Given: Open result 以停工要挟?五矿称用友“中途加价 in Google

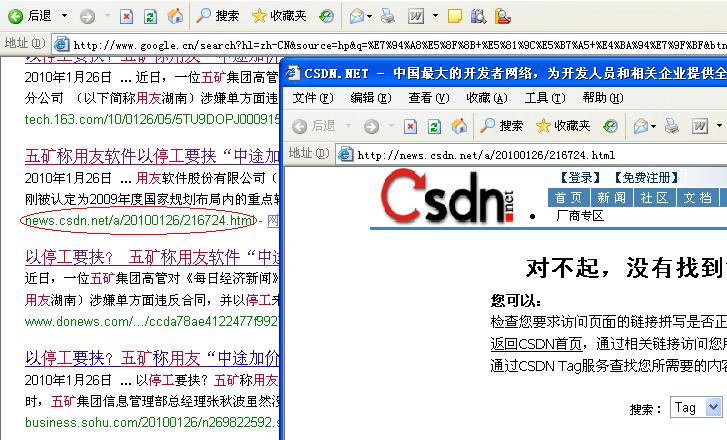Looking at the screenshot, I should pos(152,358).
